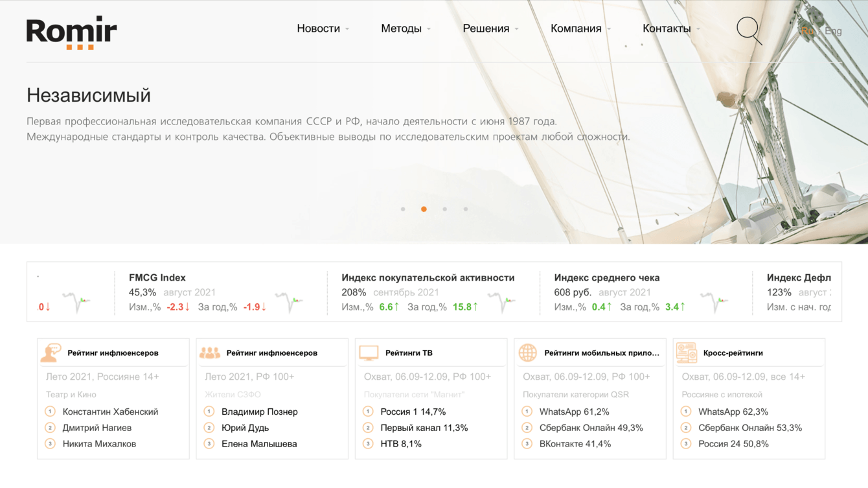Click the TV screen icon beside Рейтинги ТВ
Screen dimensions: 868x488
369,353
